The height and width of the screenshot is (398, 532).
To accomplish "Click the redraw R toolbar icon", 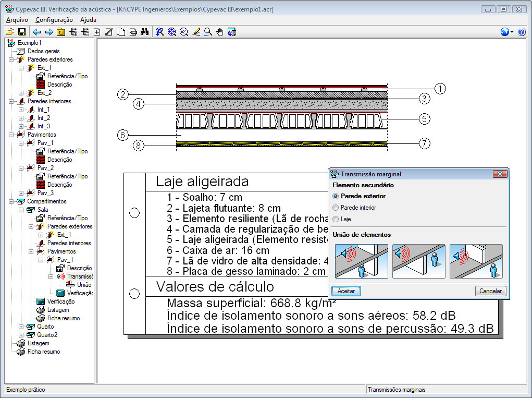I will click(159, 32).
